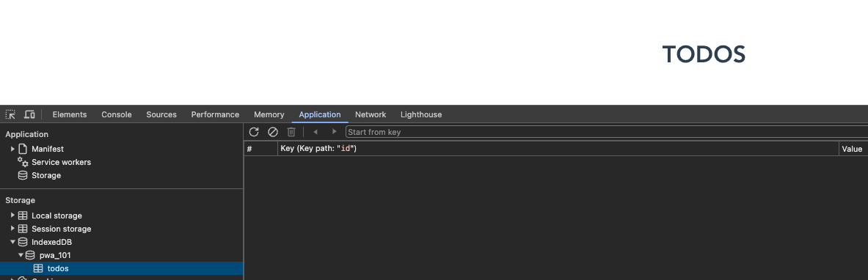Click the pwa_101 database icon

pos(30,256)
